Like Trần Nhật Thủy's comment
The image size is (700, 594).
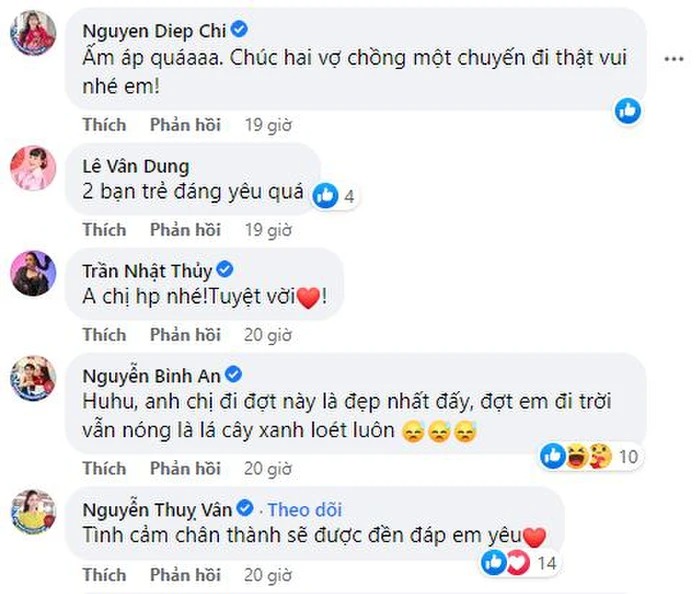pos(104,334)
